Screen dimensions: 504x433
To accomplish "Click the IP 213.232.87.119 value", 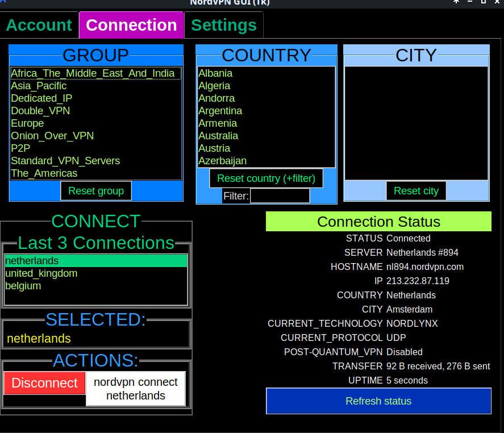I will [x=418, y=281].
